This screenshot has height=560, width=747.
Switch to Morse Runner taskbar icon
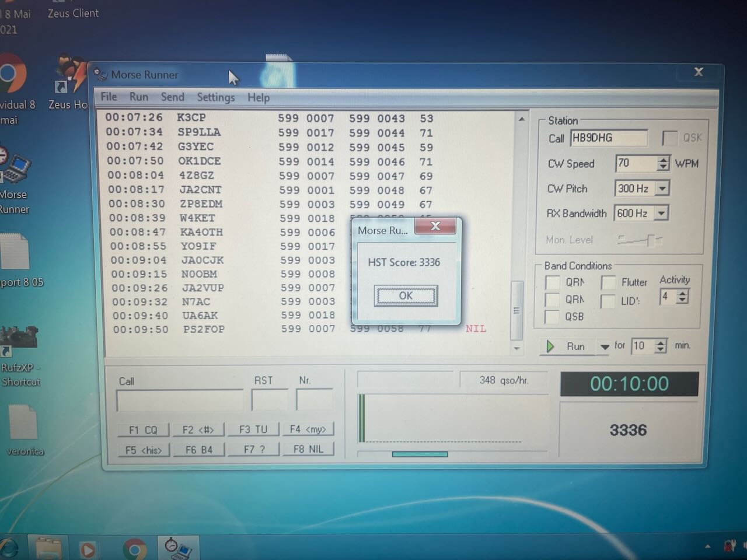tap(178, 548)
